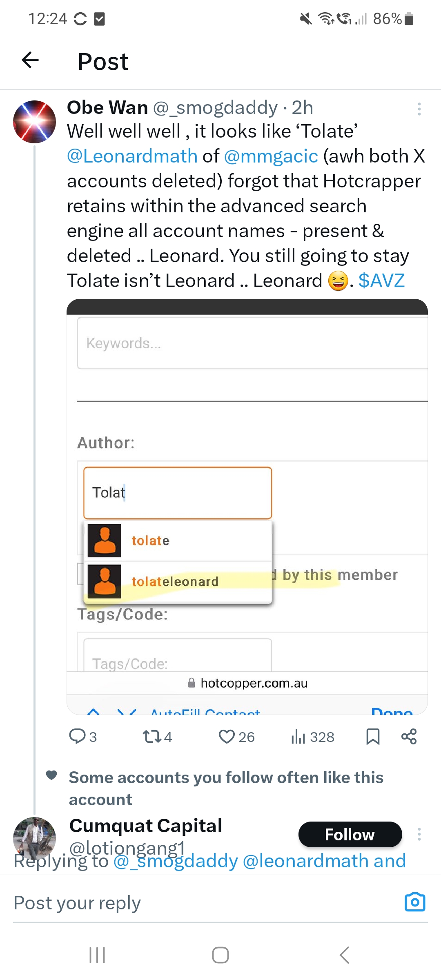View post analytics showing 328 views
441x980 pixels.
(x=312, y=737)
